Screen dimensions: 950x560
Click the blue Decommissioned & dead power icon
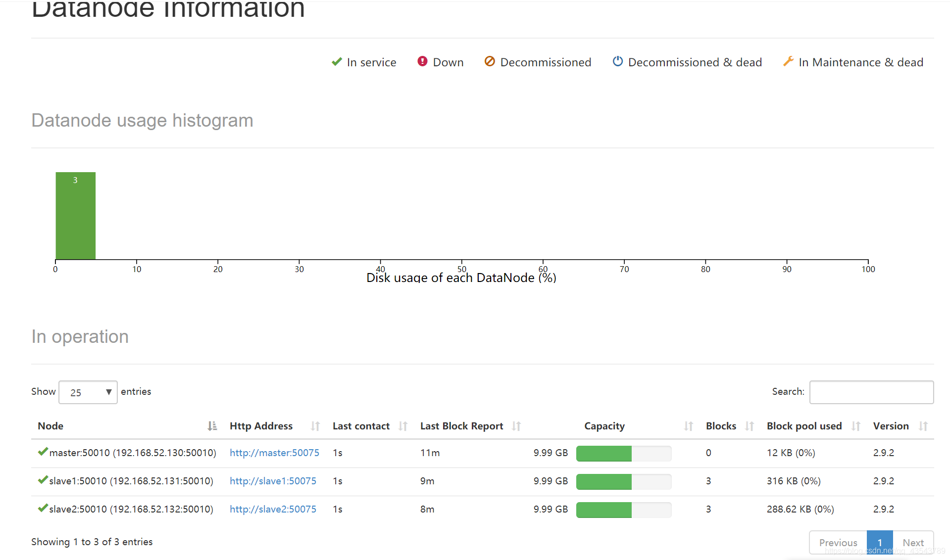617,61
